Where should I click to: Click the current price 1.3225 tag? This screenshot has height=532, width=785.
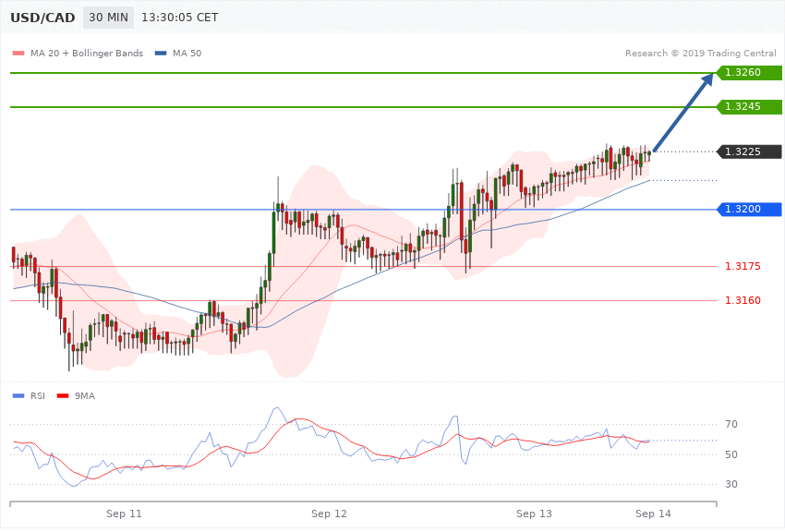point(750,151)
